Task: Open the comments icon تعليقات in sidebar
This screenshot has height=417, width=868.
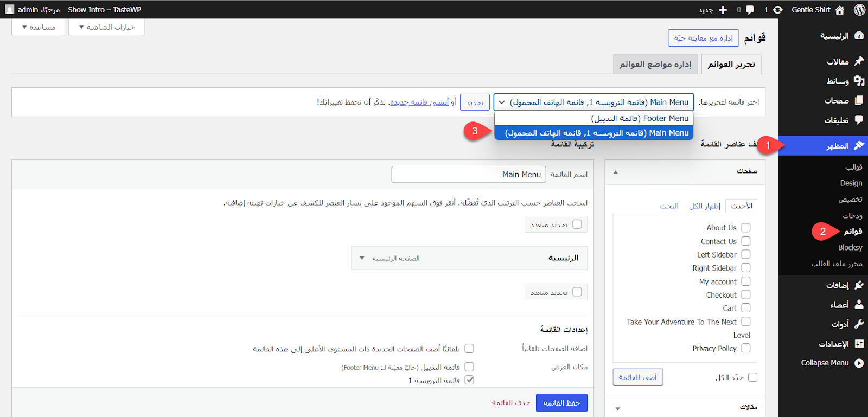Action: tap(859, 120)
